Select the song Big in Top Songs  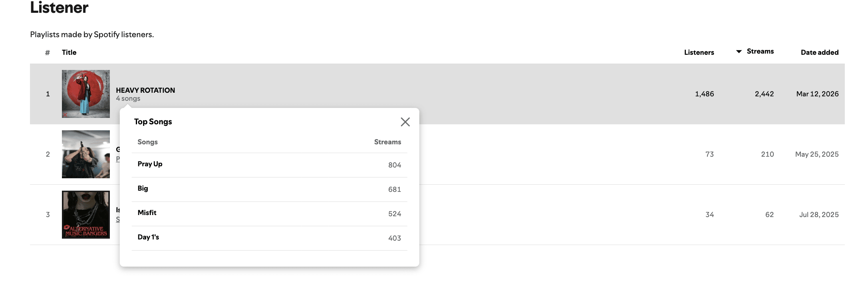(143, 188)
